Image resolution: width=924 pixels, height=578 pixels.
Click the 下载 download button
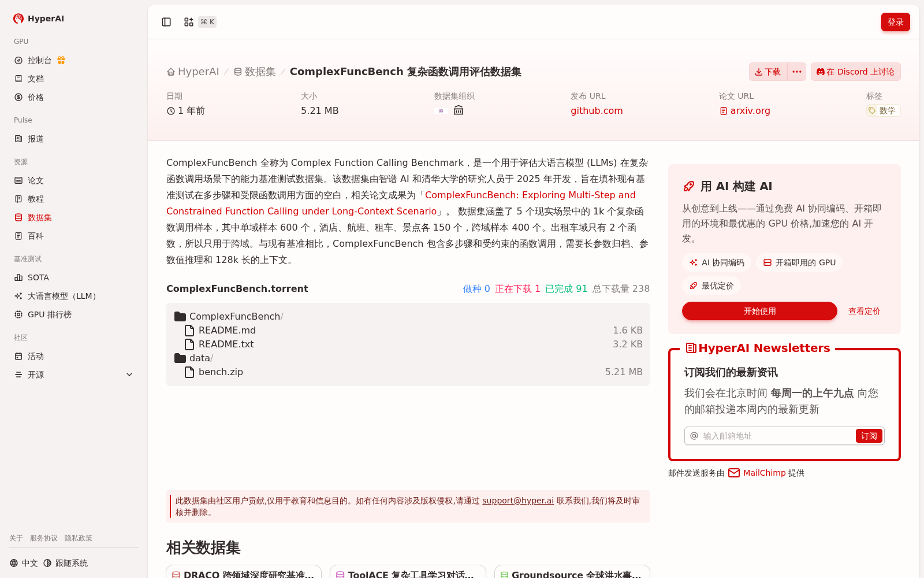[x=768, y=72]
